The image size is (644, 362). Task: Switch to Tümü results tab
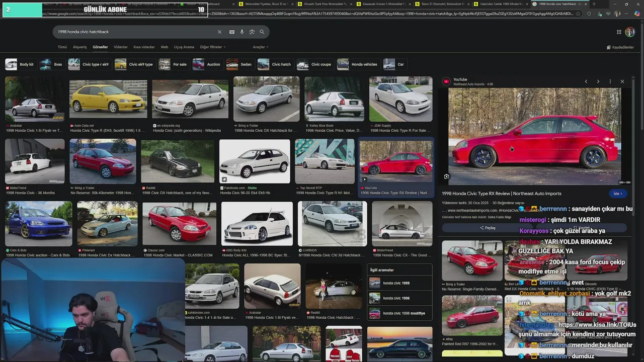[62, 47]
